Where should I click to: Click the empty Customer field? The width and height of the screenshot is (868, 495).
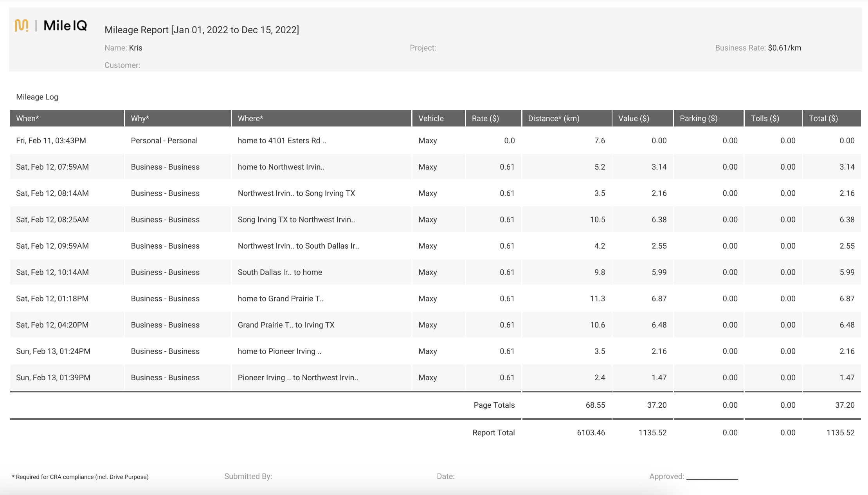click(122, 65)
